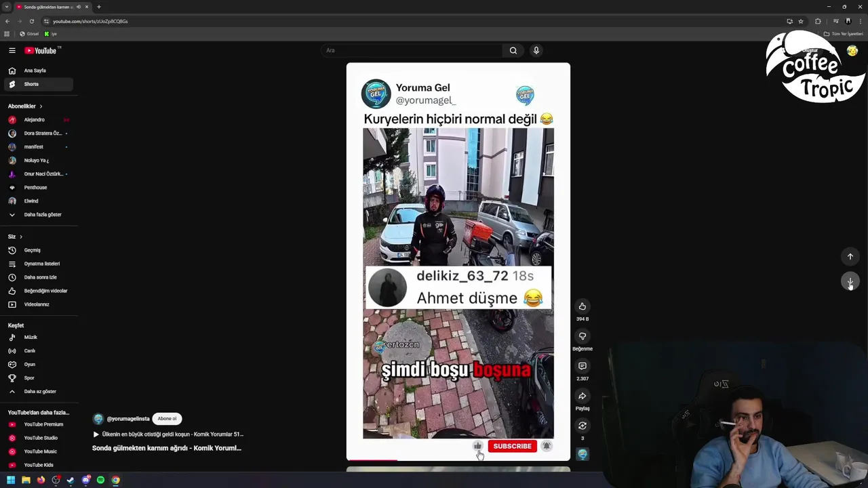Open Oynatma listeleri playlists
The width and height of the screenshot is (868, 488).
(x=38, y=264)
